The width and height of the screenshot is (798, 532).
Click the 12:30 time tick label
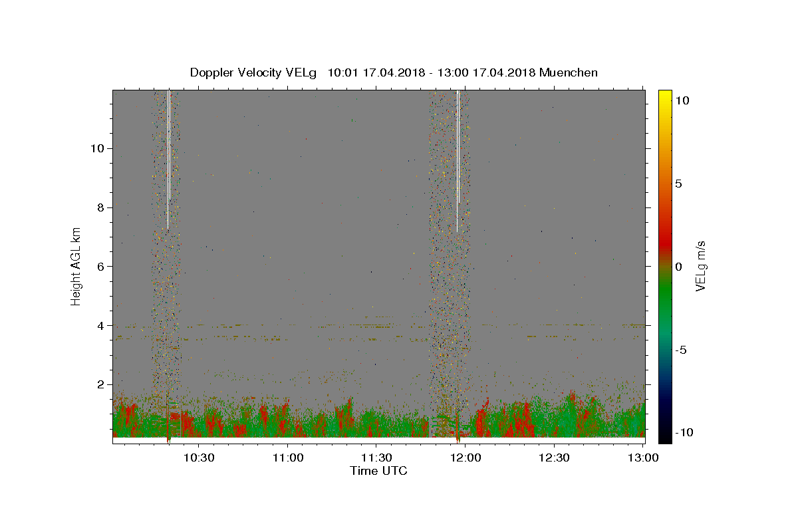tap(553, 458)
